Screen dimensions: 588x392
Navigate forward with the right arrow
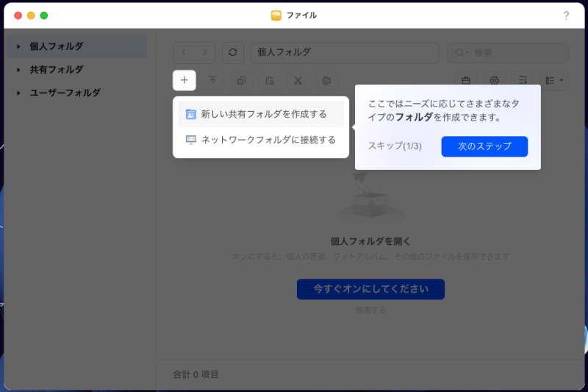point(205,52)
